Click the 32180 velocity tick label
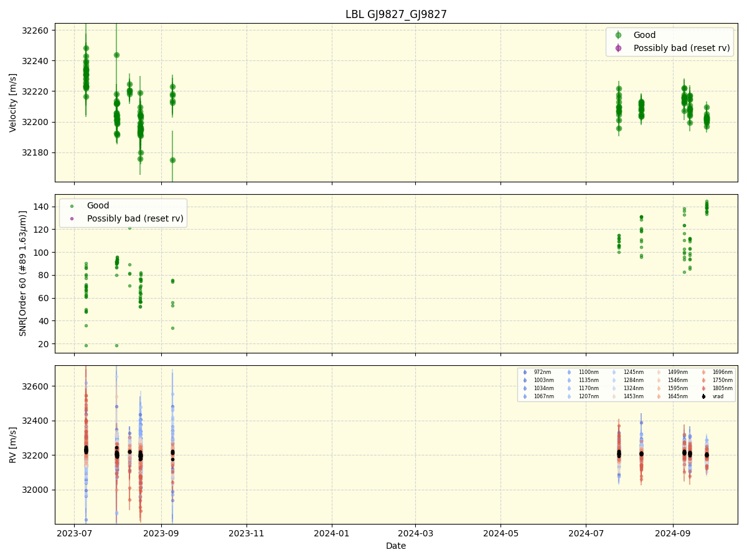 [36, 152]
